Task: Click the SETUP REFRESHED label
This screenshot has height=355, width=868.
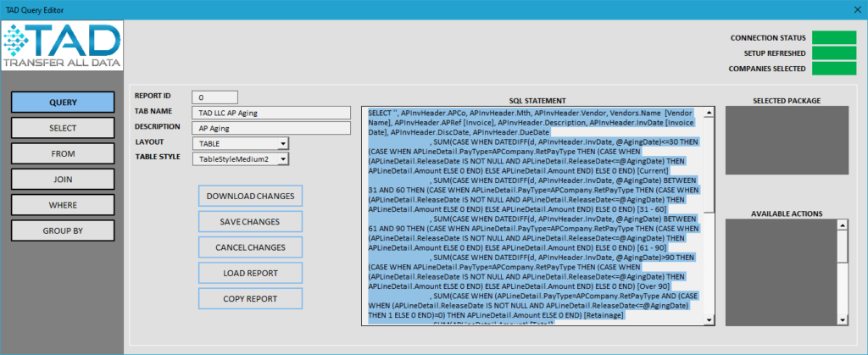Action: pos(775,53)
